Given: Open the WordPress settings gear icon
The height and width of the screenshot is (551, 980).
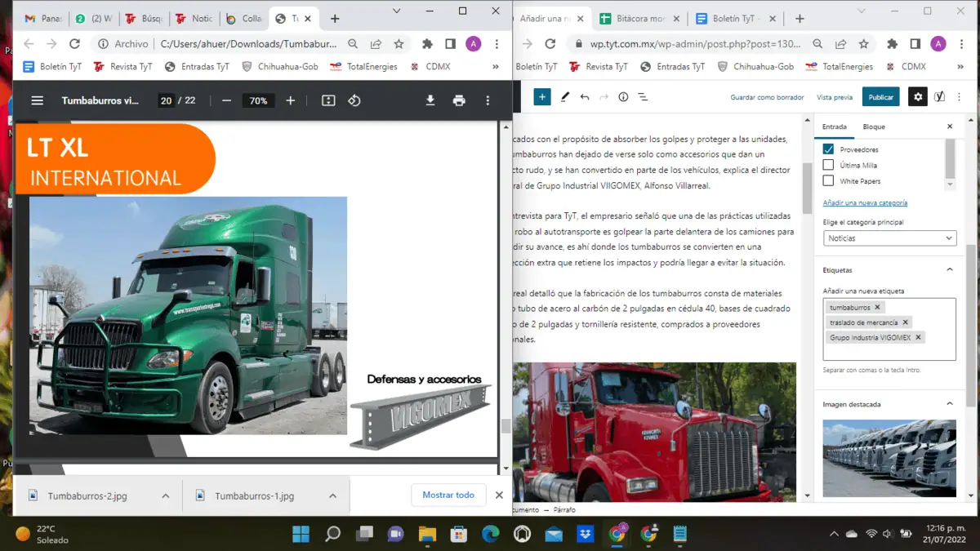Looking at the screenshot, I should pyautogui.click(x=918, y=96).
